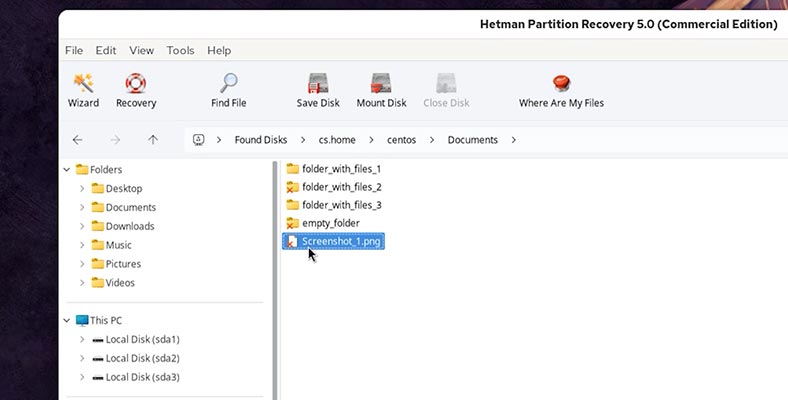Go back with the left arrow
This screenshot has width=788, height=400.
pos(77,140)
